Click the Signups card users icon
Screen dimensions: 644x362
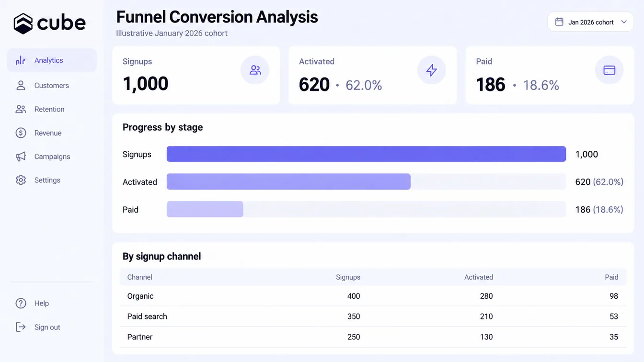[x=255, y=70]
